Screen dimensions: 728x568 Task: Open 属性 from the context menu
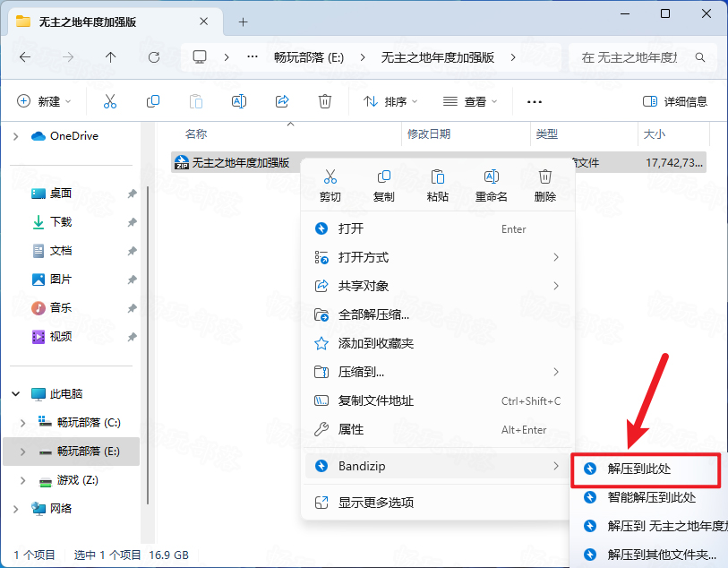[438, 430]
